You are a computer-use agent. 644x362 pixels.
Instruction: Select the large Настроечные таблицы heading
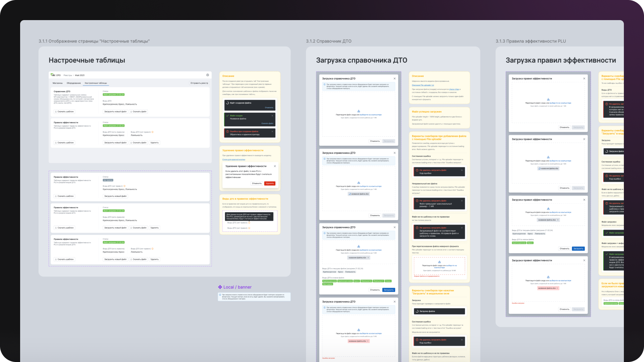point(87,60)
